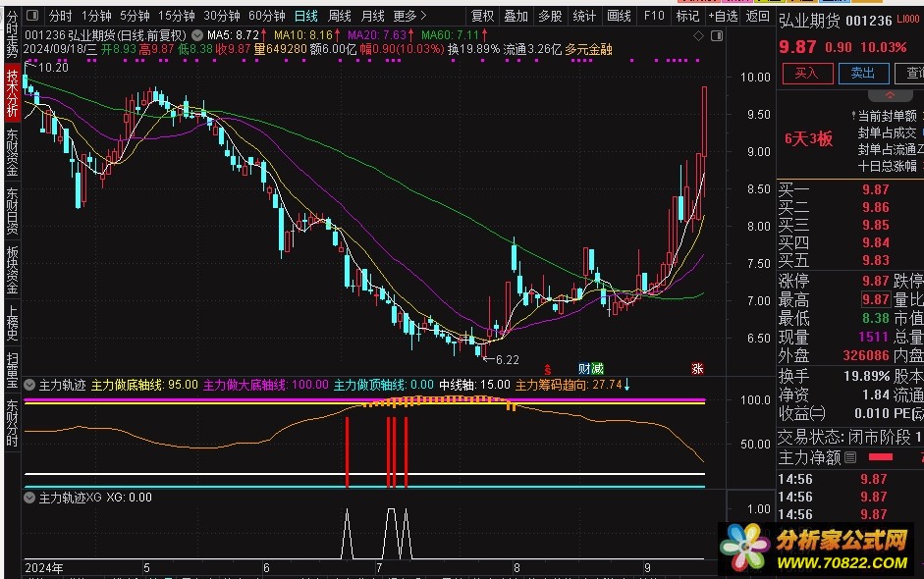Select the 30分钟 period

click(221, 16)
